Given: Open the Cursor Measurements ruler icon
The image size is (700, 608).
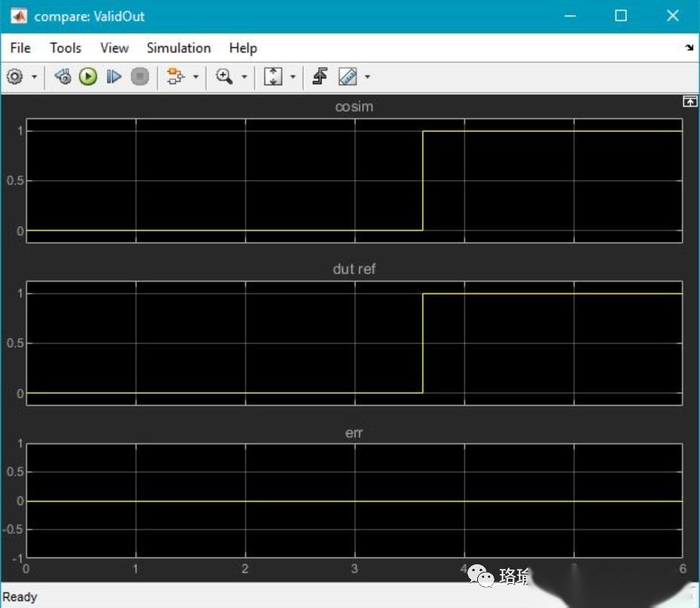Looking at the screenshot, I should (x=345, y=76).
